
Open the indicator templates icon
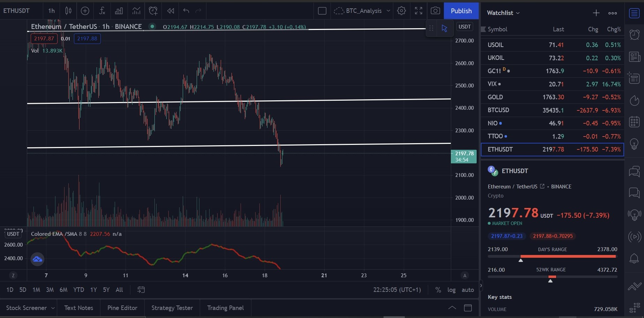[136, 11]
